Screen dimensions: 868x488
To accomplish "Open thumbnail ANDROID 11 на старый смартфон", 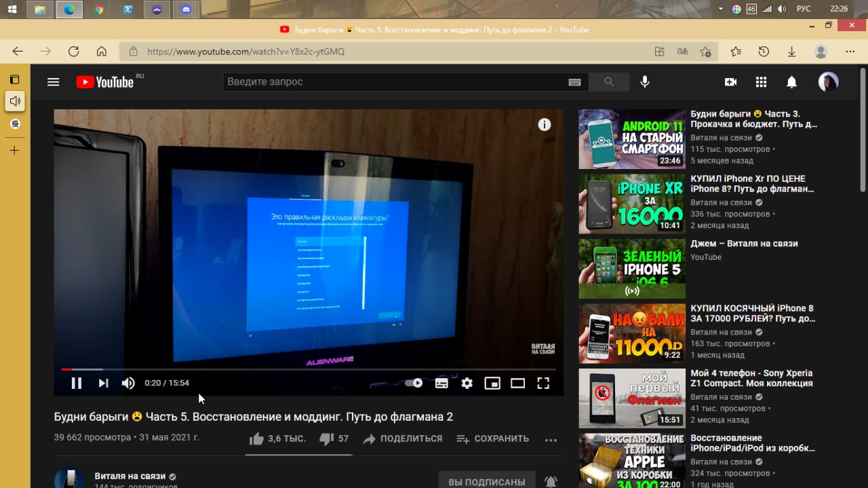I will click(632, 139).
